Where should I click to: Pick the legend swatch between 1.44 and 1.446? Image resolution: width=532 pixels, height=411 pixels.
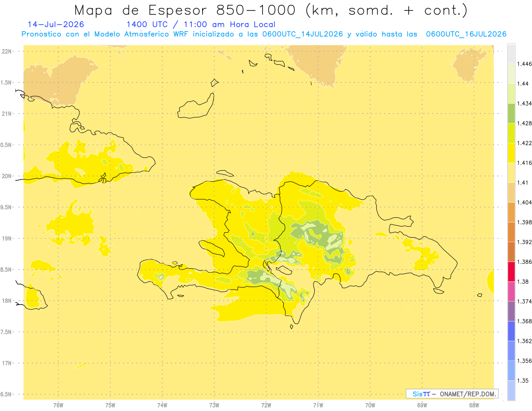pos(511,74)
